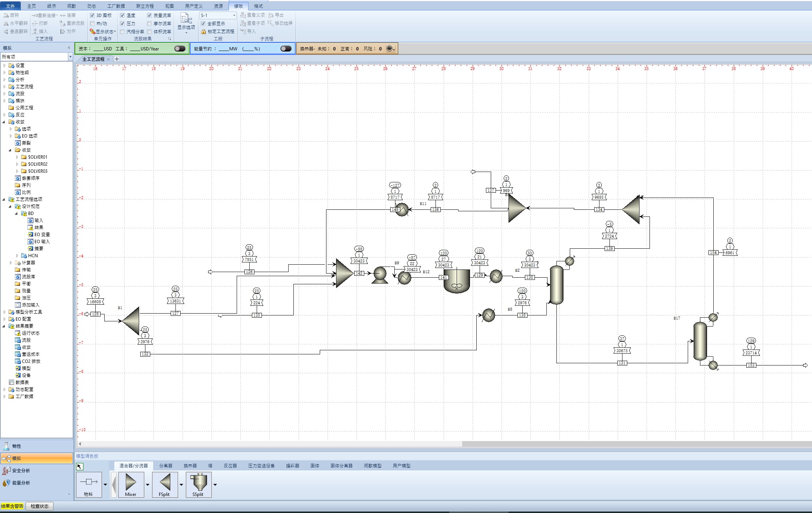Click the 移动选择 move selection icon
The image size is (812, 513).
271,23
